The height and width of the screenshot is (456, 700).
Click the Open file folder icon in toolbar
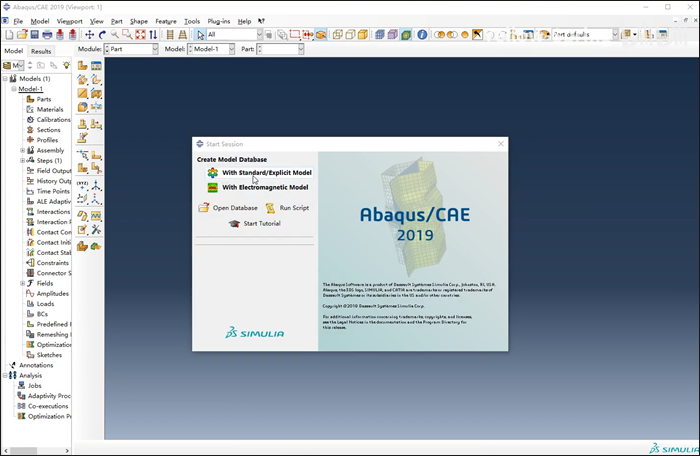click(x=22, y=34)
